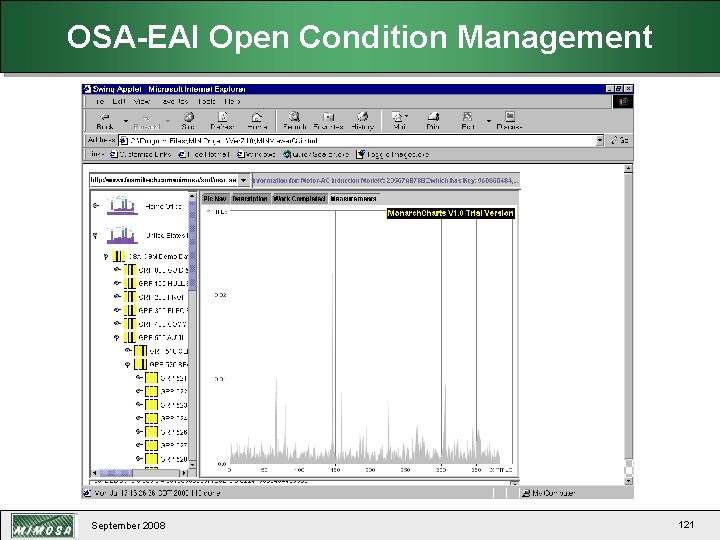Click the My Computer zone icon
This screenshot has width=720, height=540.
(526, 493)
